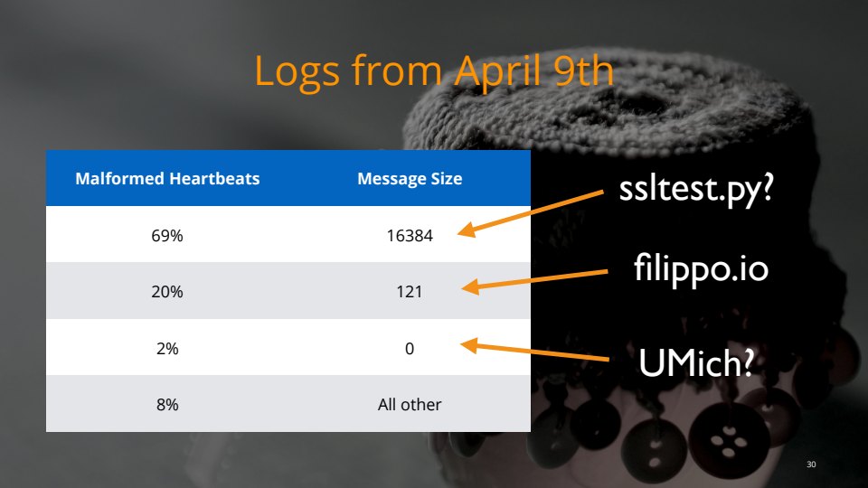Click the orange arrow pointing at 121
Screen dimensions: 868x488
pyautogui.click(x=542, y=280)
